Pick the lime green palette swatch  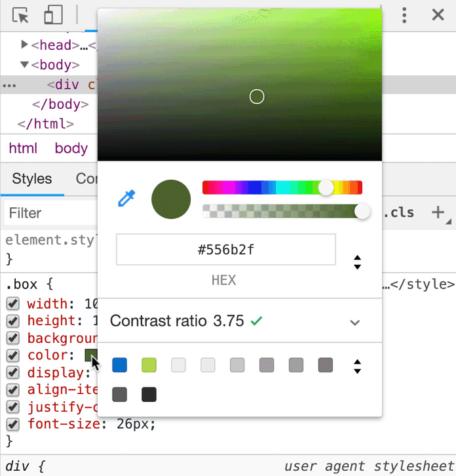(x=149, y=365)
